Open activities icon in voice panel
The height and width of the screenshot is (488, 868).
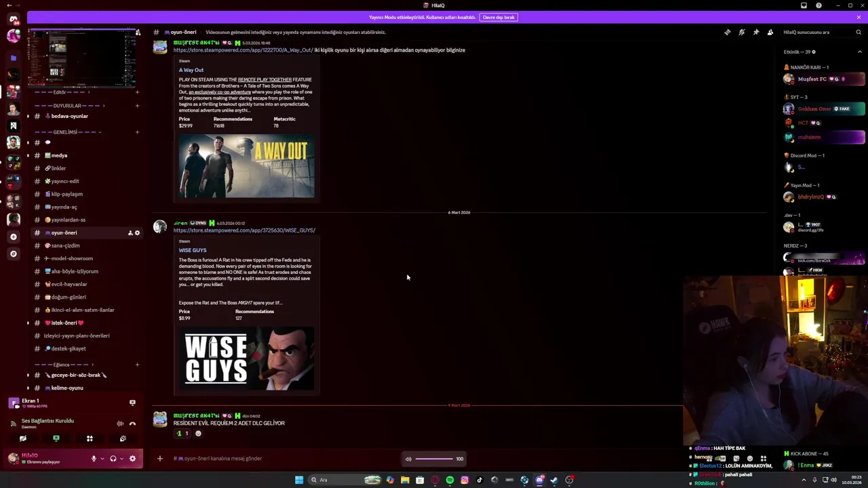[x=90, y=439]
